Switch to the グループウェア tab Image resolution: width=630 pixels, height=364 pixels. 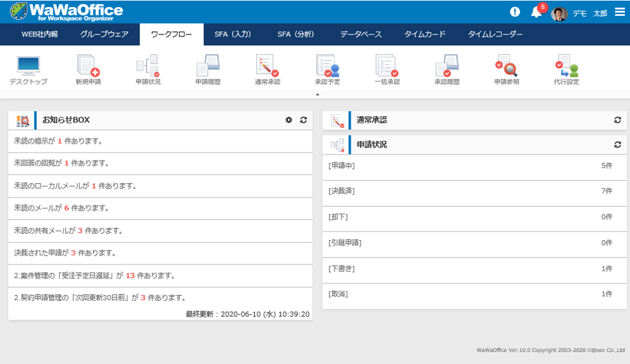104,34
